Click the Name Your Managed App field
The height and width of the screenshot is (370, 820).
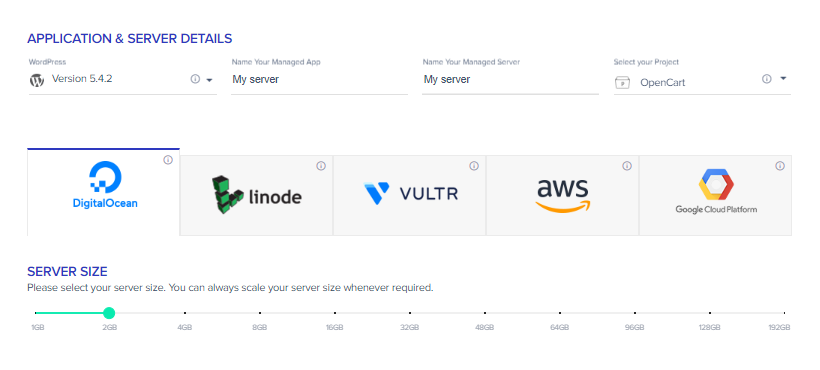(x=319, y=80)
